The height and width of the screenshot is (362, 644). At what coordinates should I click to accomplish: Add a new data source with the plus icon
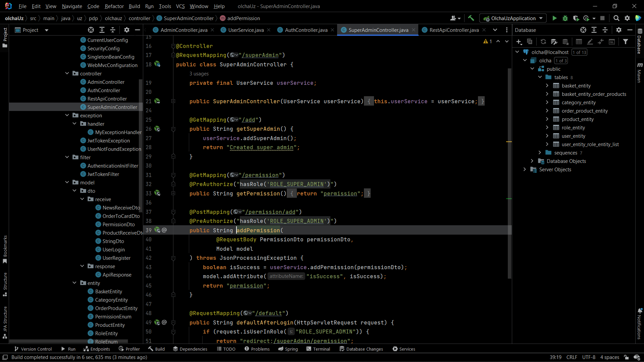519,42
